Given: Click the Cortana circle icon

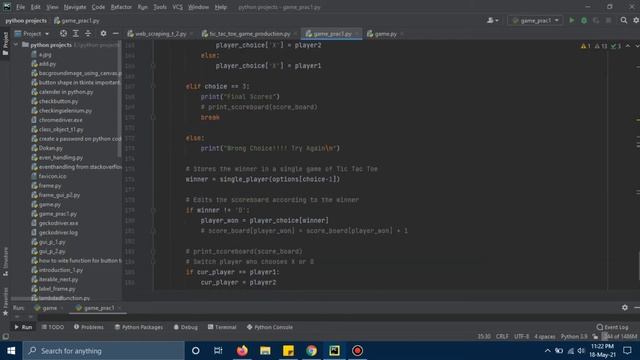Looking at the screenshot, I should (x=196, y=351).
